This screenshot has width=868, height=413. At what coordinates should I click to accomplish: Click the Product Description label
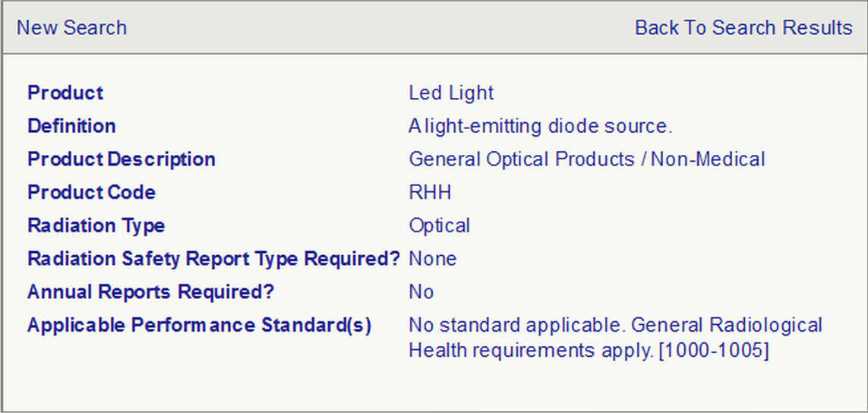(x=122, y=159)
